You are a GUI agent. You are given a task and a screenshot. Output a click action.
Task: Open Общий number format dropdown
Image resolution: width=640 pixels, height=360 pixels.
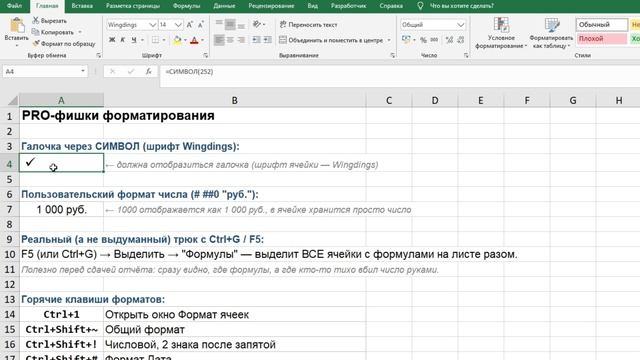[460, 25]
